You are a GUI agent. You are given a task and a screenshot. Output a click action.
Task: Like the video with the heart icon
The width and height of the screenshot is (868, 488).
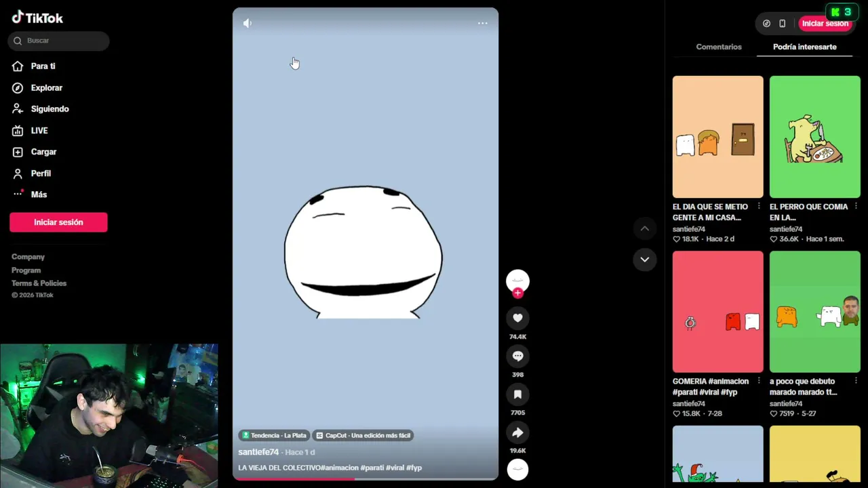[x=517, y=318]
